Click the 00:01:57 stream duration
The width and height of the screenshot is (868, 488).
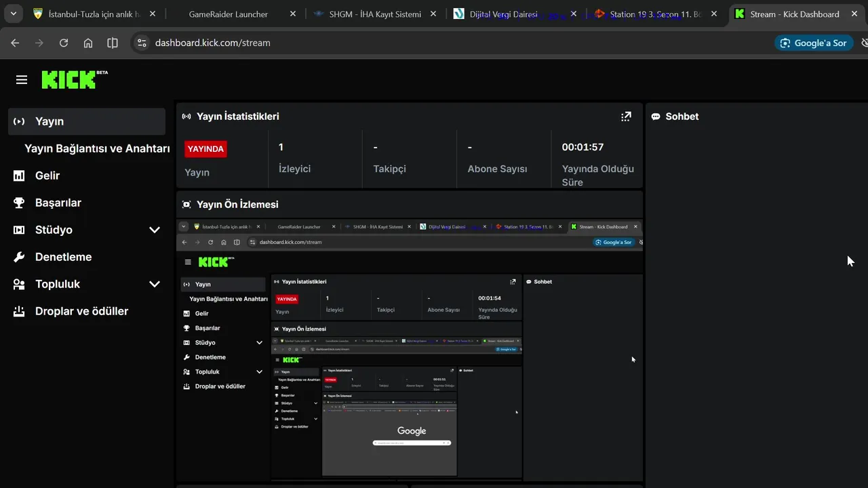point(583,147)
